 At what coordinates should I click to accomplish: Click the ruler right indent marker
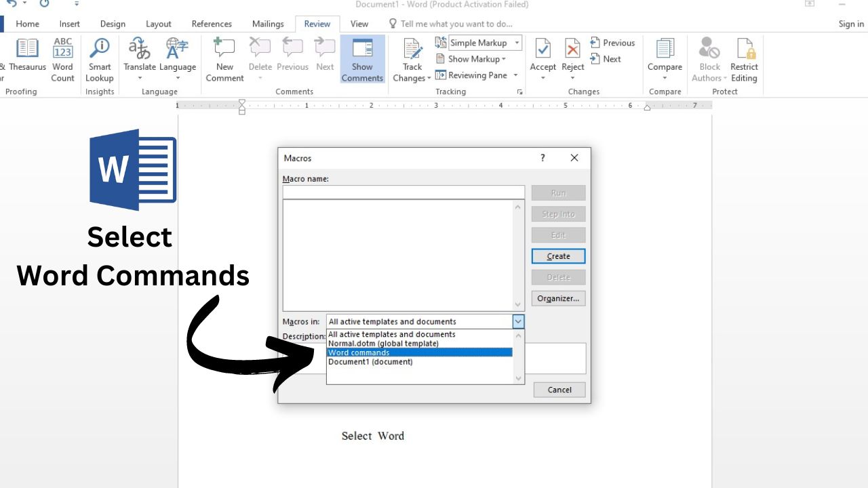pyautogui.click(x=647, y=108)
